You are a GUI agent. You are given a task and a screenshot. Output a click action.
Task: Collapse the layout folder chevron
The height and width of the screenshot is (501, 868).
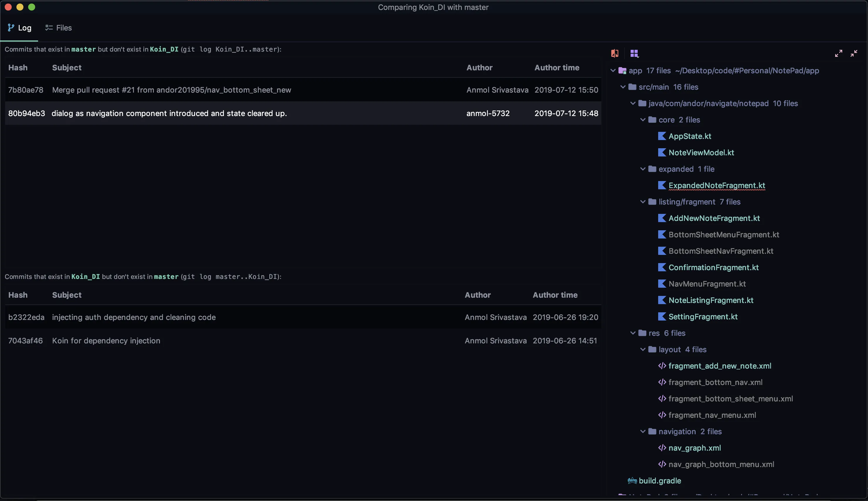coord(643,350)
